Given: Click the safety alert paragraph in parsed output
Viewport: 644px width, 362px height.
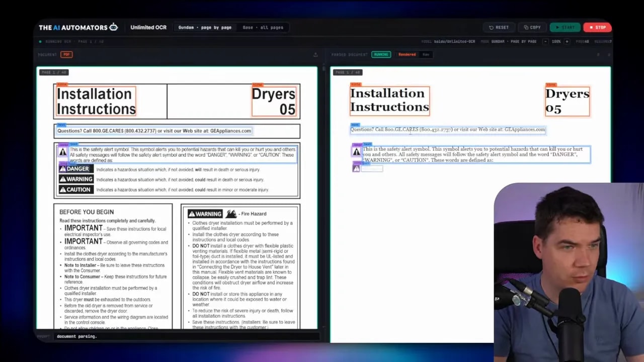Looking at the screenshot, I should coord(476,154).
